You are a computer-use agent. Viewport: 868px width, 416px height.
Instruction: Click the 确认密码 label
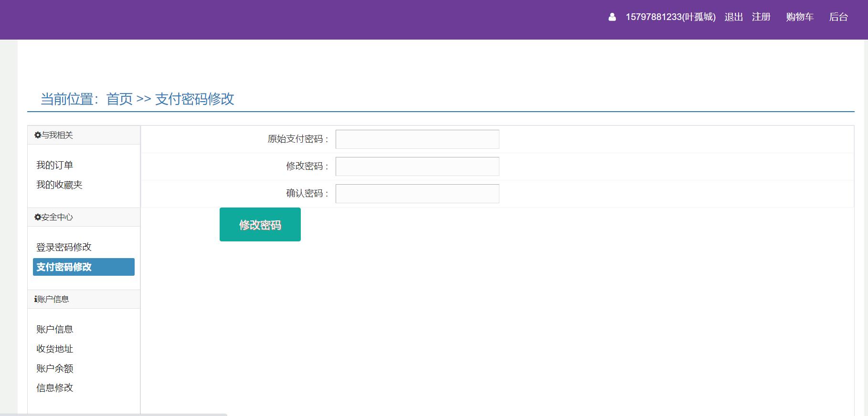(307, 193)
